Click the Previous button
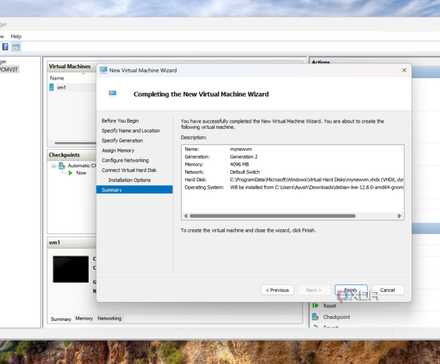This screenshot has height=364, width=440. [277, 290]
